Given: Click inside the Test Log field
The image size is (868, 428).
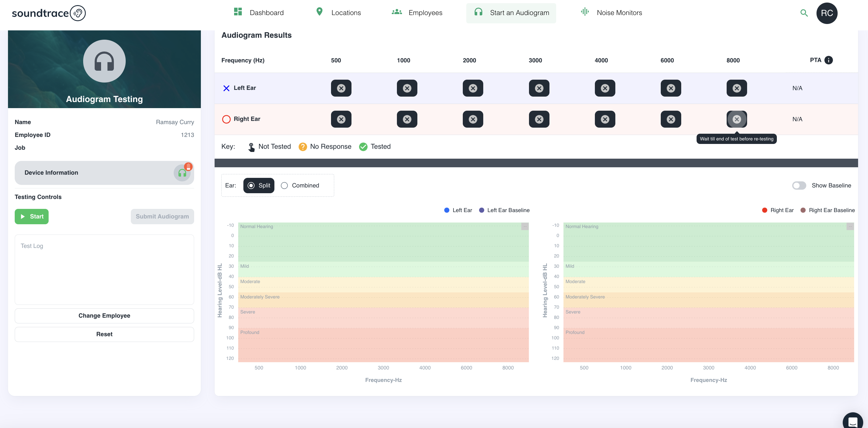Looking at the screenshot, I should point(104,270).
